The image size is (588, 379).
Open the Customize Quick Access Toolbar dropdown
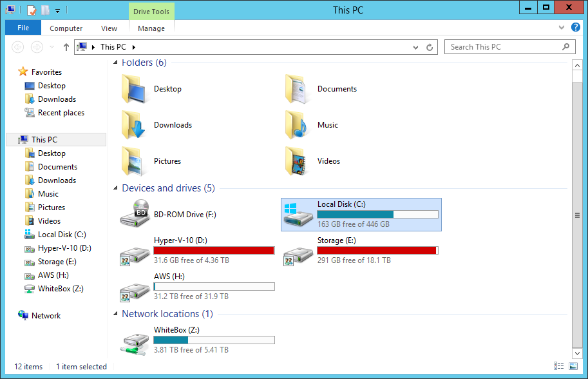(x=58, y=10)
